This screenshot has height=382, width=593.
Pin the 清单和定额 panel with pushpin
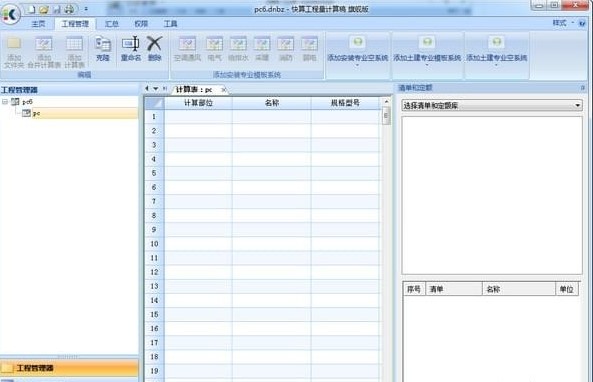pyautogui.click(x=583, y=88)
